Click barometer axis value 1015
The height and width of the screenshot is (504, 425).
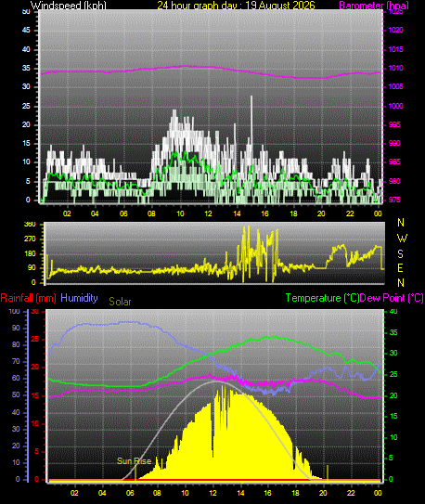395,49
